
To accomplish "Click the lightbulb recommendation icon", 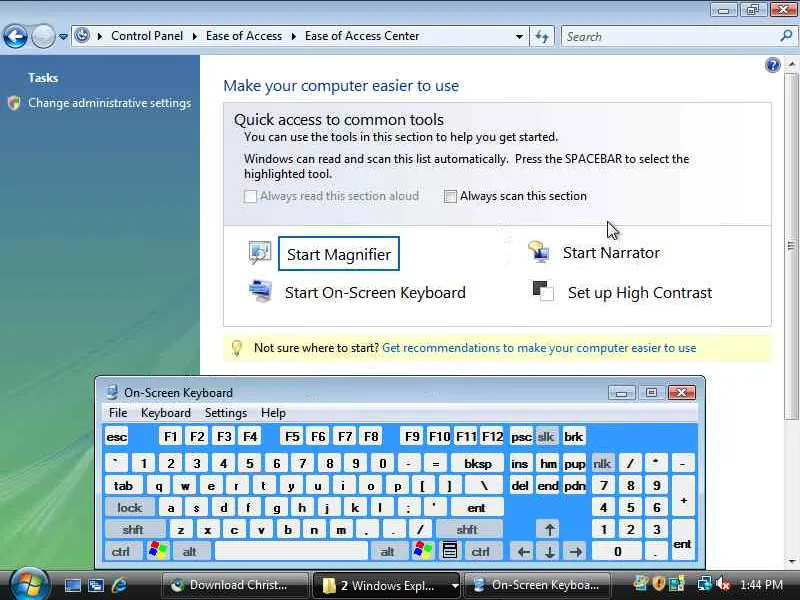I will [x=237, y=347].
